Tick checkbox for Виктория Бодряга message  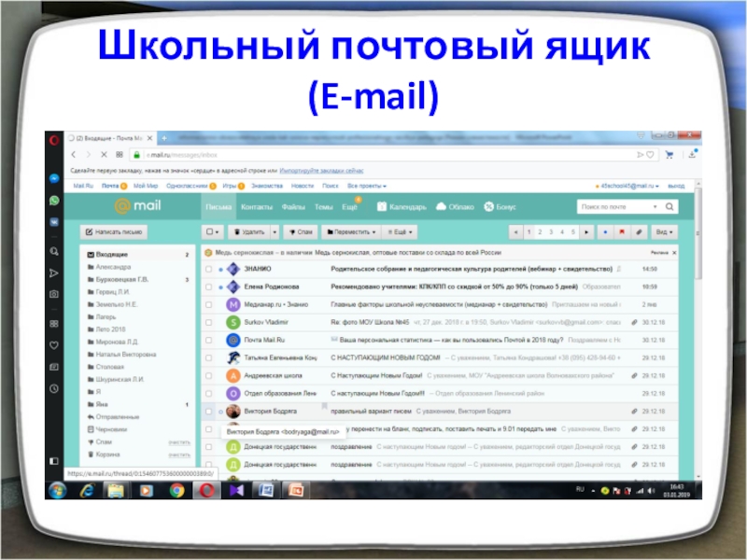[208, 412]
